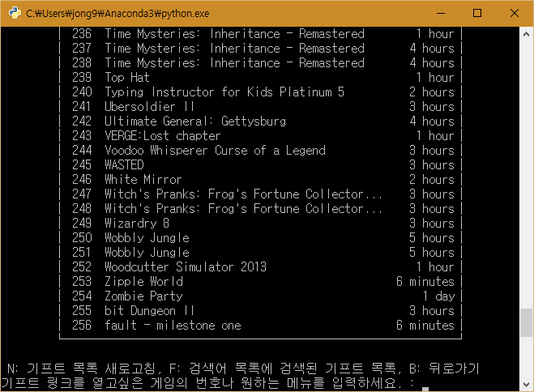The image size is (534, 392).
Task: Click the number 247 for Witch's Pranks
Action: pos(82,194)
